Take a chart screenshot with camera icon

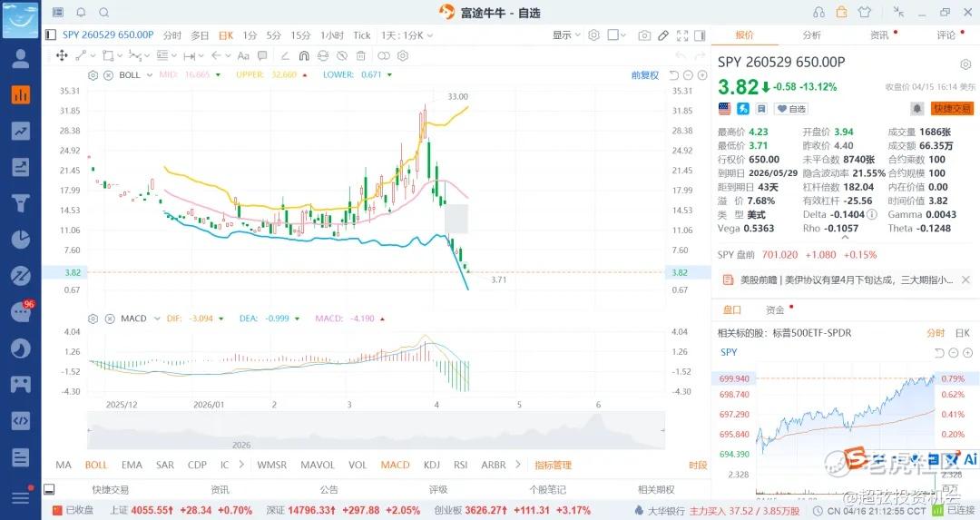point(644,35)
